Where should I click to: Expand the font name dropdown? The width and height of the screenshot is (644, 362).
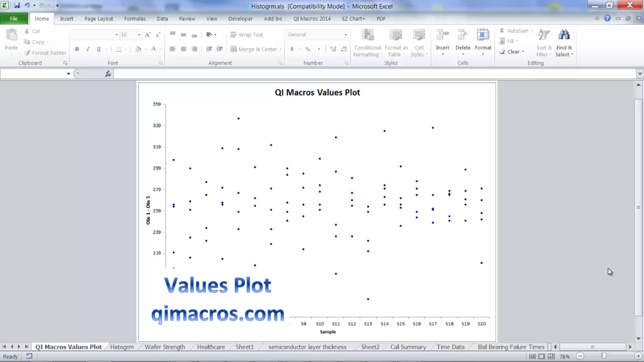tap(117, 35)
